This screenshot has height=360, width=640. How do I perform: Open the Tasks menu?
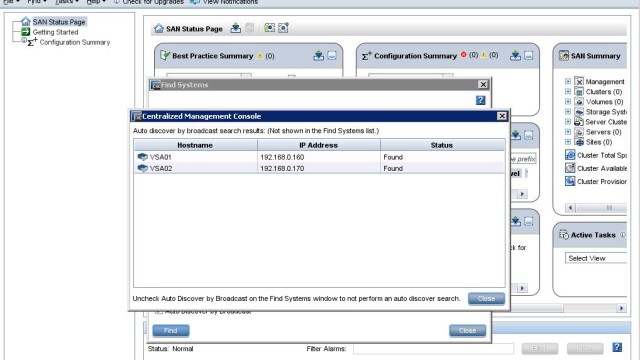(67, 2)
